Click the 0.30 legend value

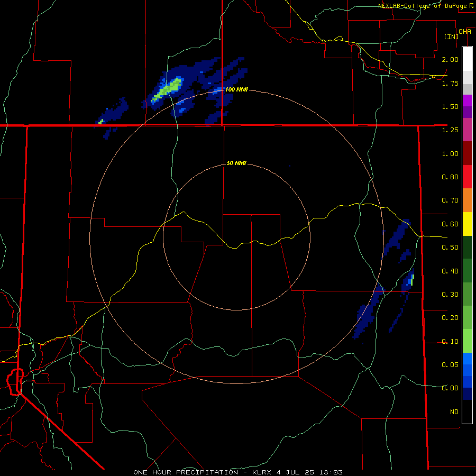pyautogui.click(x=450, y=295)
